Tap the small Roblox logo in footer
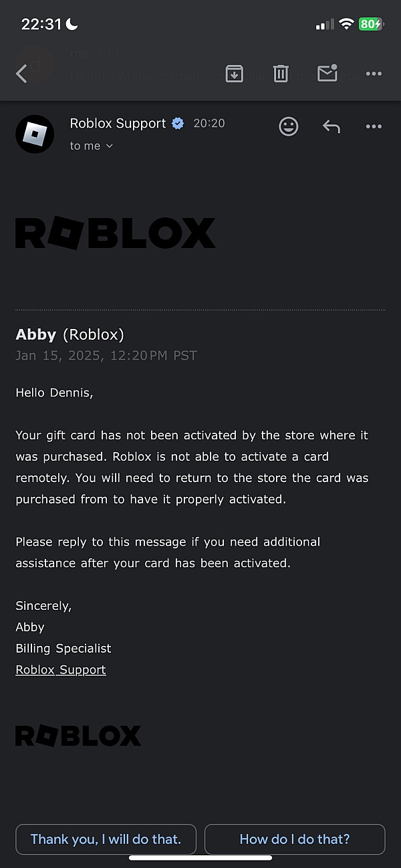 (x=78, y=736)
